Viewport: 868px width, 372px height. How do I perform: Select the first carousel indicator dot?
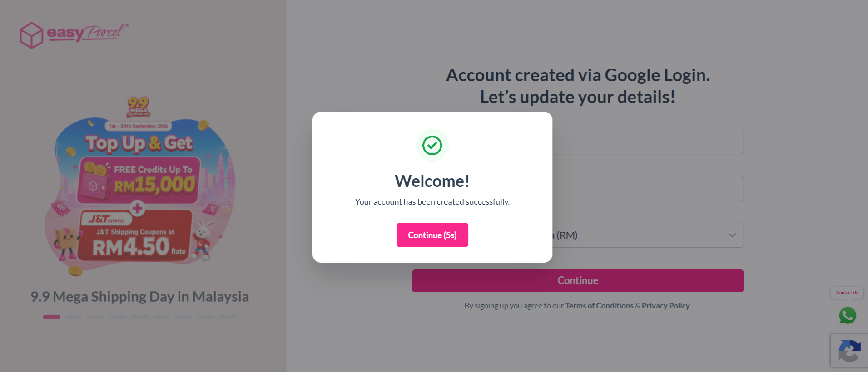coord(52,317)
